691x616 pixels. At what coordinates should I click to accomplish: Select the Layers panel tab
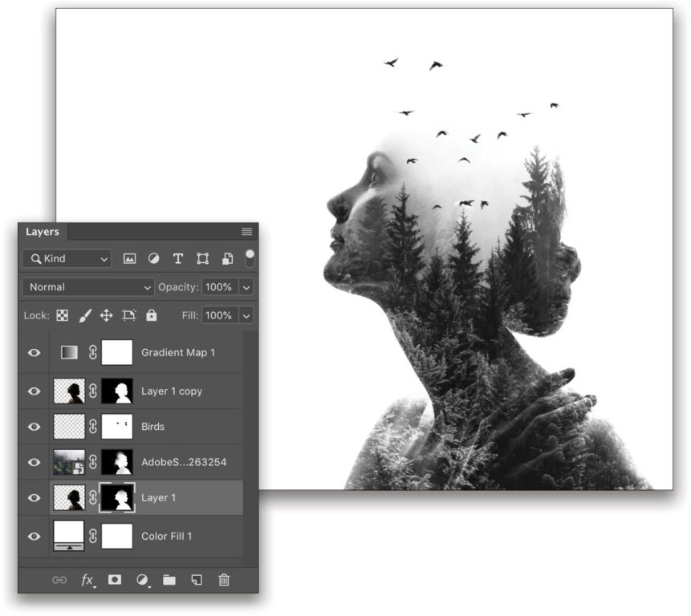(43, 232)
